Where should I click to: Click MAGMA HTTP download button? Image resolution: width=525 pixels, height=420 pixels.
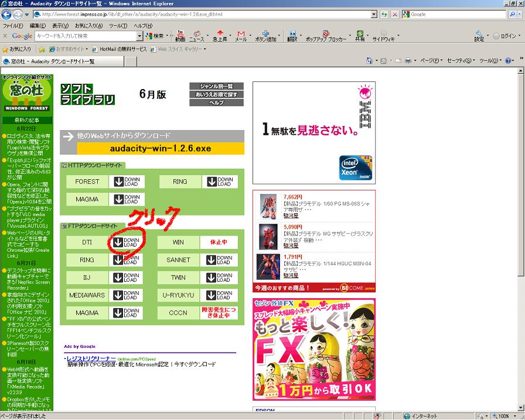click(x=127, y=200)
